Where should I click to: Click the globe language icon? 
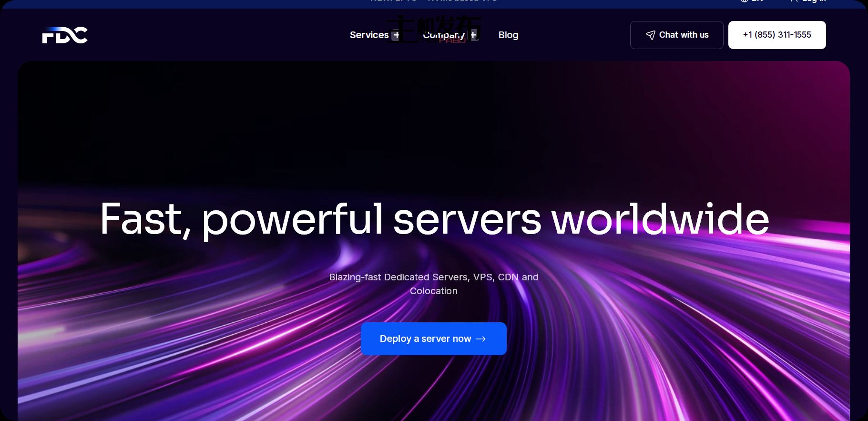[745, 1]
